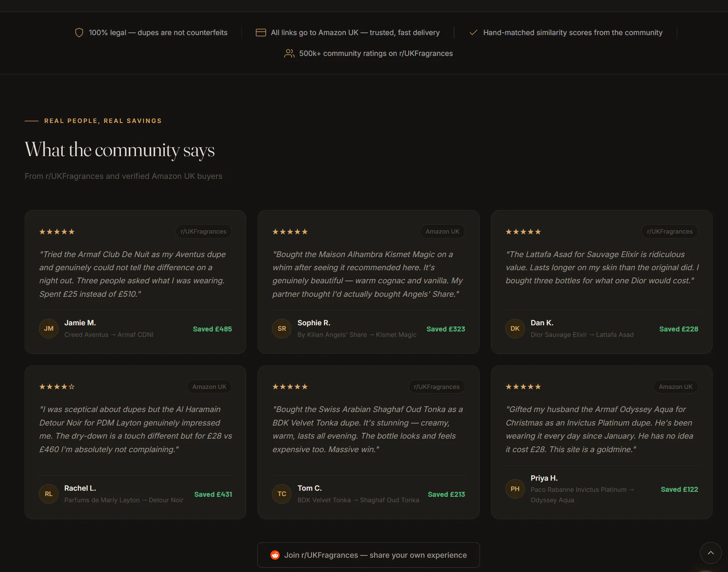The image size is (728, 572).
Task: Click the name Sophie R.
Action: point(314,323)
